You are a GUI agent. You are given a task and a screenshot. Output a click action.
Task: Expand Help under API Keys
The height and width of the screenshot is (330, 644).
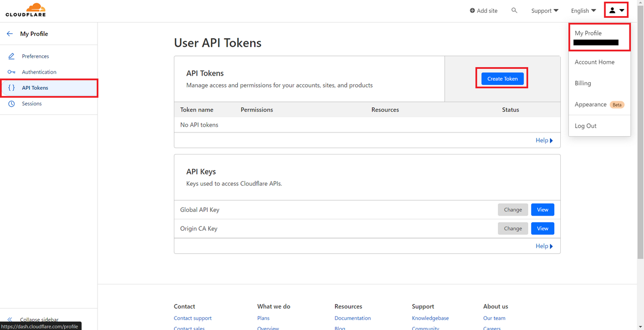(x=544, y=246)
